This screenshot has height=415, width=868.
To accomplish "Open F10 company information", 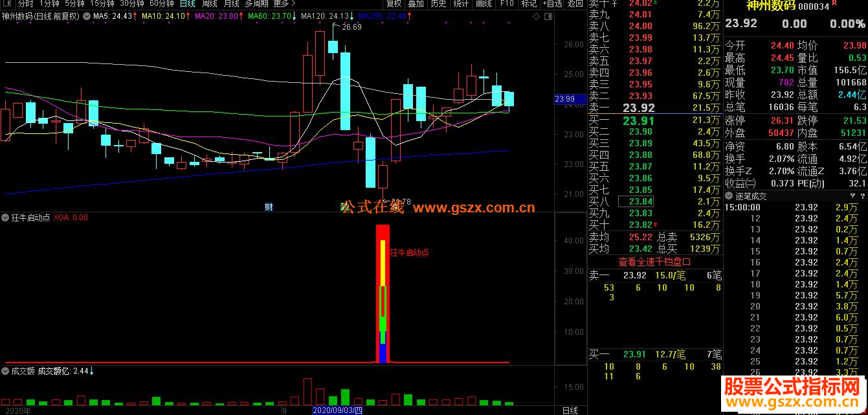I will click(506, 4).
